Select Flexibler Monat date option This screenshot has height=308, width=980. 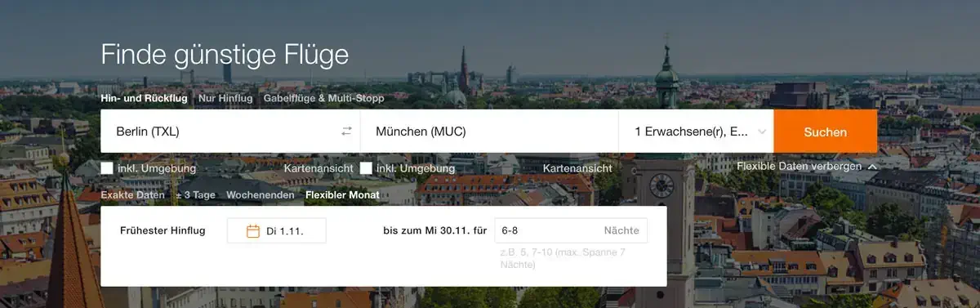click(x=342, y=195)
